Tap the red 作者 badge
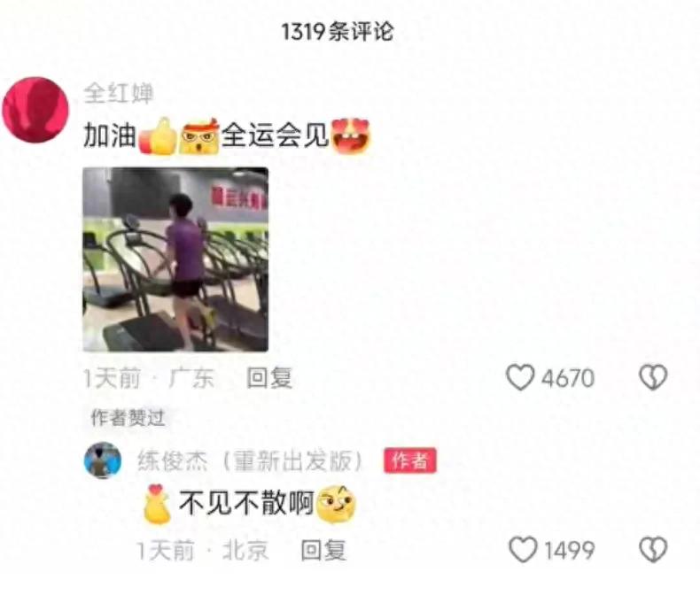The image size is (700, 603). tap(410, 460)
